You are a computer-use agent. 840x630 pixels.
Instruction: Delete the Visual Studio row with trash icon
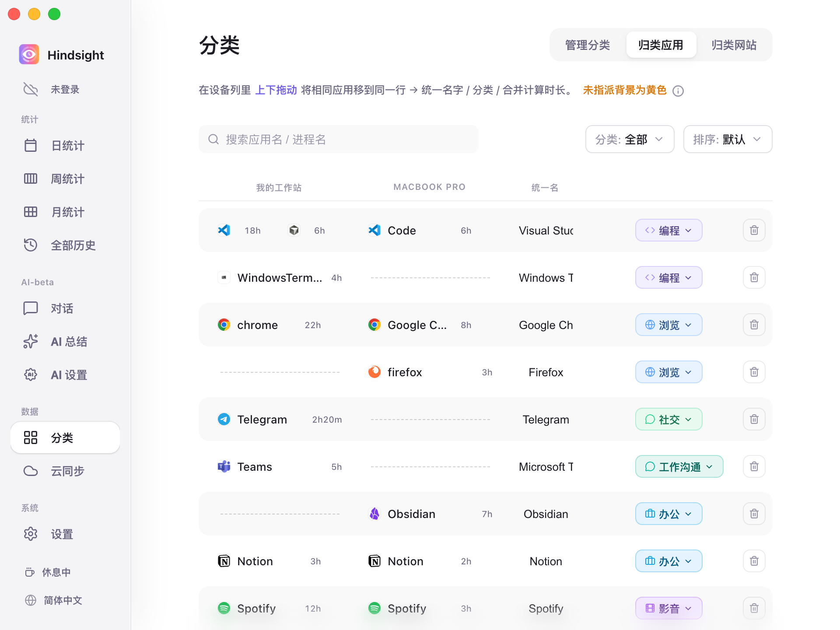pyautogui.click(x=754, y=231)
